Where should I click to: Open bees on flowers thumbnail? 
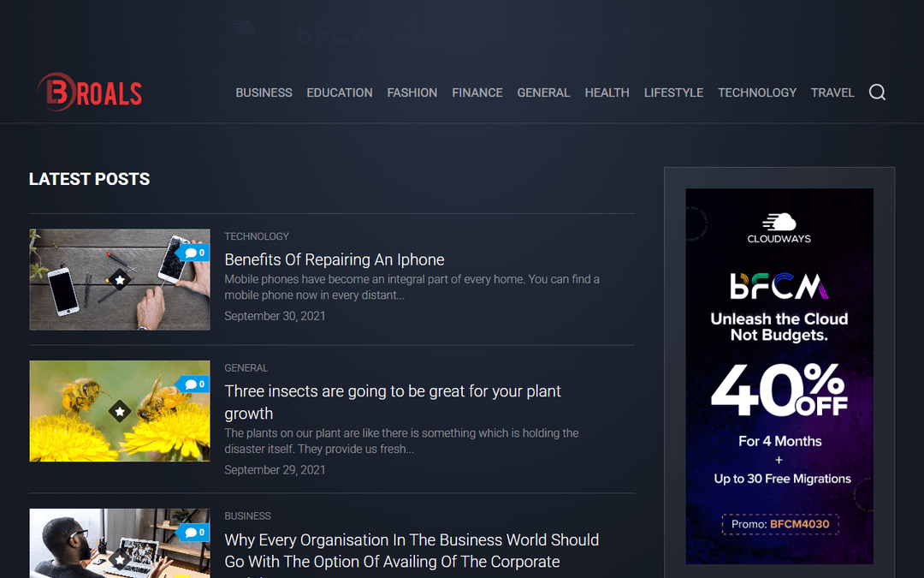click(x=120, y=411)
